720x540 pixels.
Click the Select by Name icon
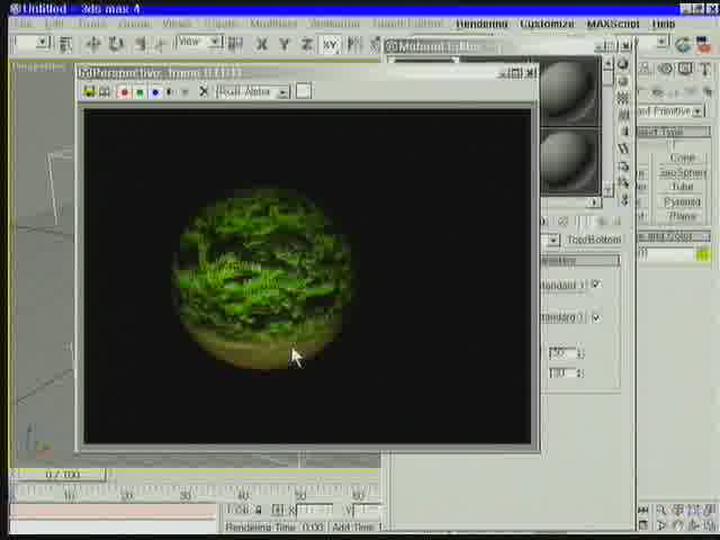tap(66, 44)
